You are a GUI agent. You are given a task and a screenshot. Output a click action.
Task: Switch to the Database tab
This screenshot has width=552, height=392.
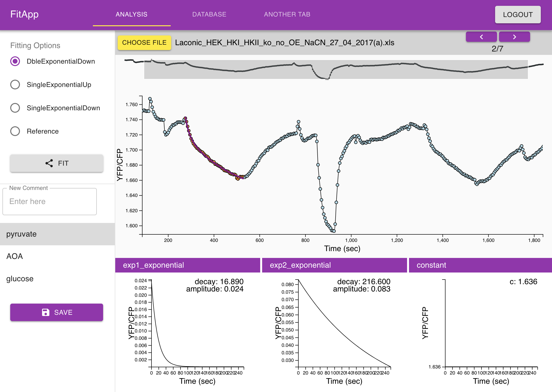(209, 14)
